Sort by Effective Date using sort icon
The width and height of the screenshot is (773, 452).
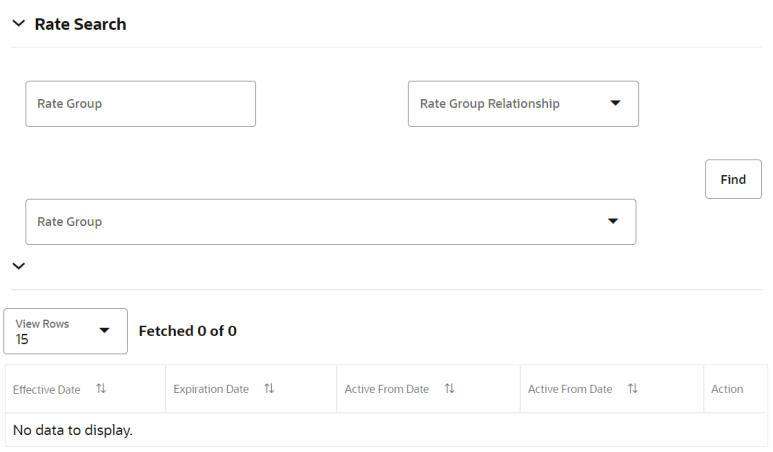[101, 389]
